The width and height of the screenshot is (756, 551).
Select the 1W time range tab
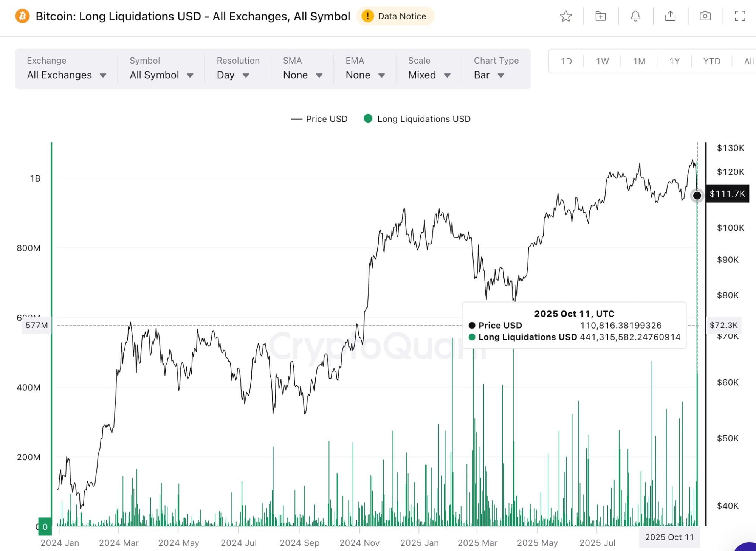[x=602, y=61]
